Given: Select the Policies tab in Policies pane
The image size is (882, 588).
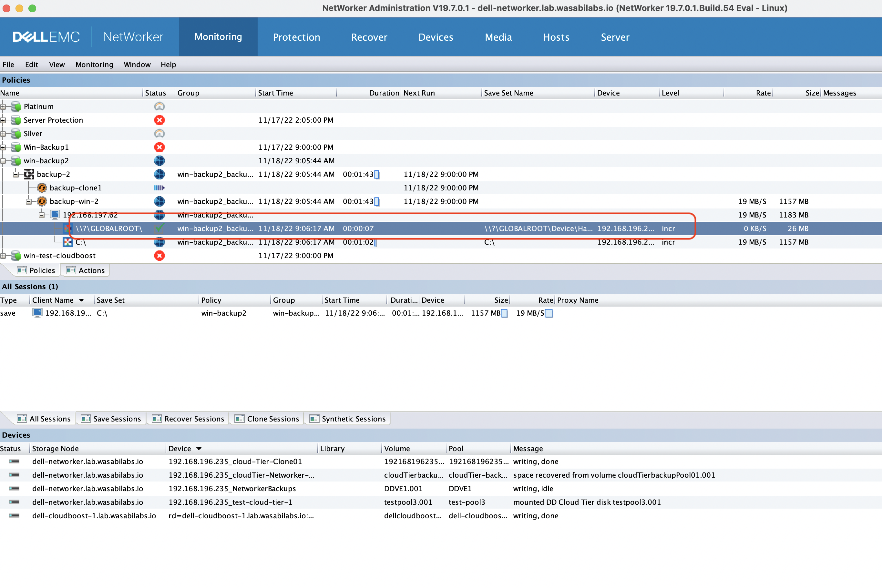Looking at the screenshot, I should point(37,270).
